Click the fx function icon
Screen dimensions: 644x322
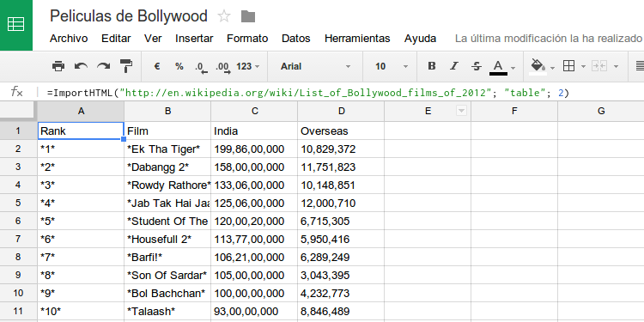[16, 92]
